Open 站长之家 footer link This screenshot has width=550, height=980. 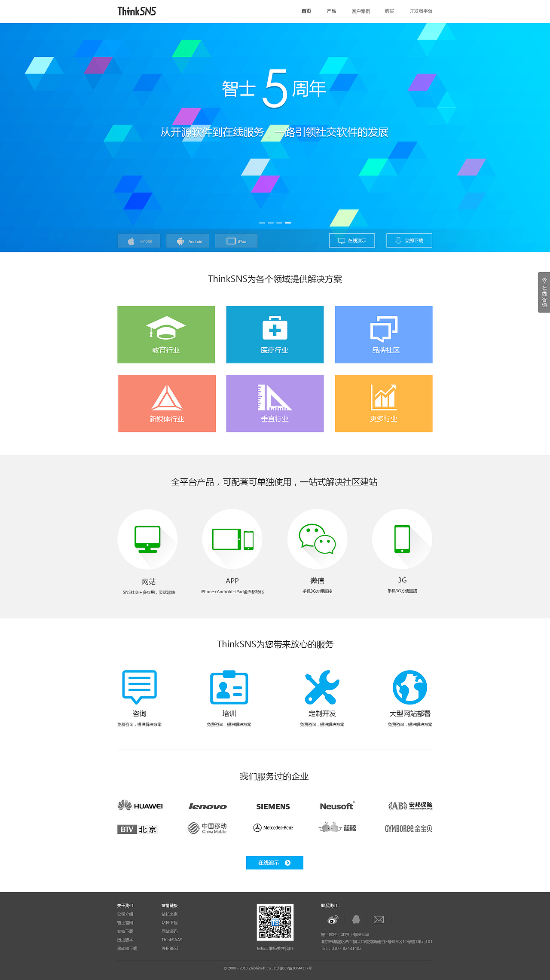click(169, 914)
